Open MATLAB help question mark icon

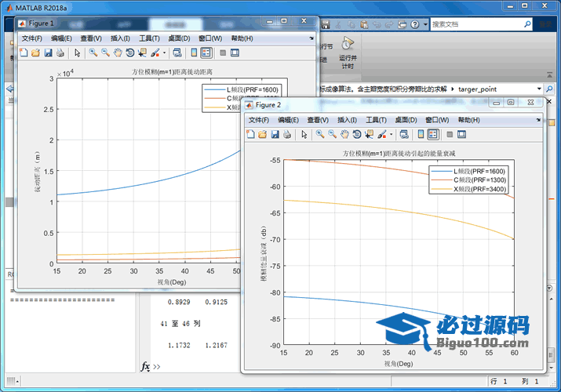coord(414,24)
